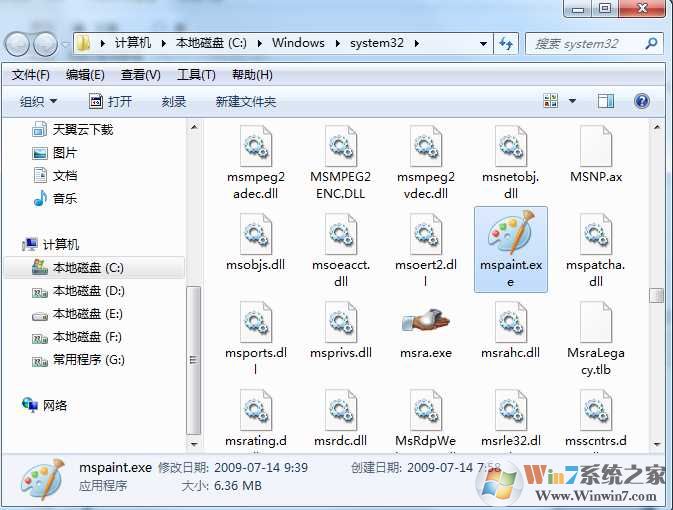Select msoeacct.dll file icon
Screen dimensions: 673x510
[341, 234]
